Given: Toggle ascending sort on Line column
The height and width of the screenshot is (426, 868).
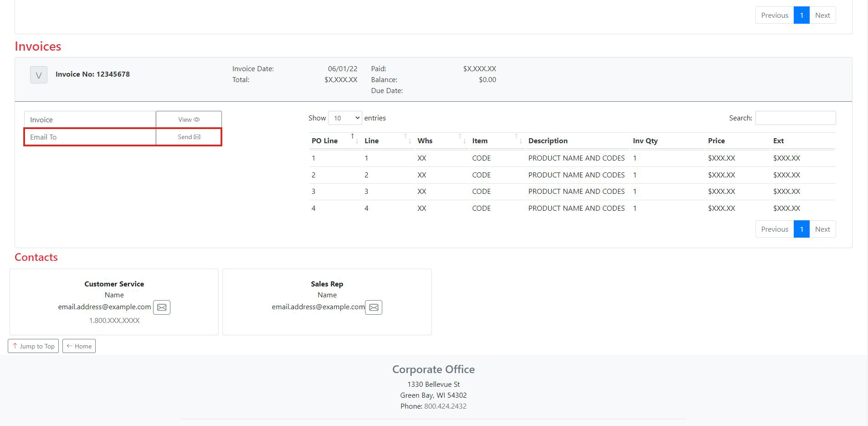Looking at the screenshot, I should coord(405,135).
